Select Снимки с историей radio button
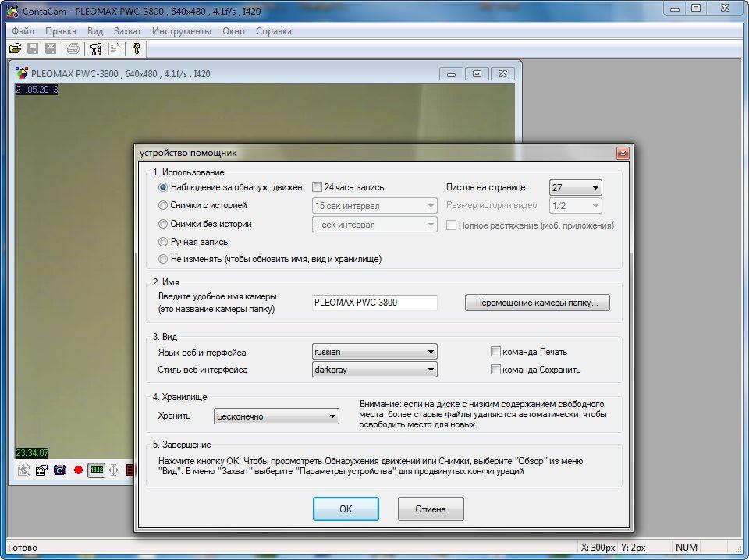The image size is (749, 560). 163,206
